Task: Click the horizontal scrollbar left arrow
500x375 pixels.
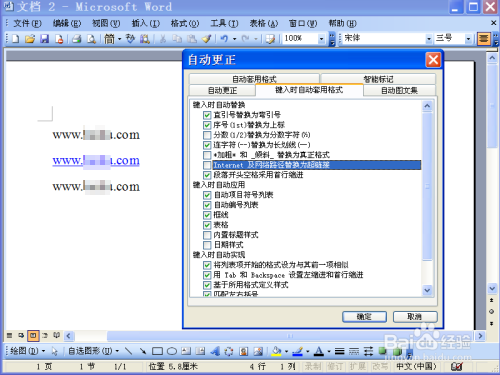Action: pyautogui.click(x=69, y=336)
